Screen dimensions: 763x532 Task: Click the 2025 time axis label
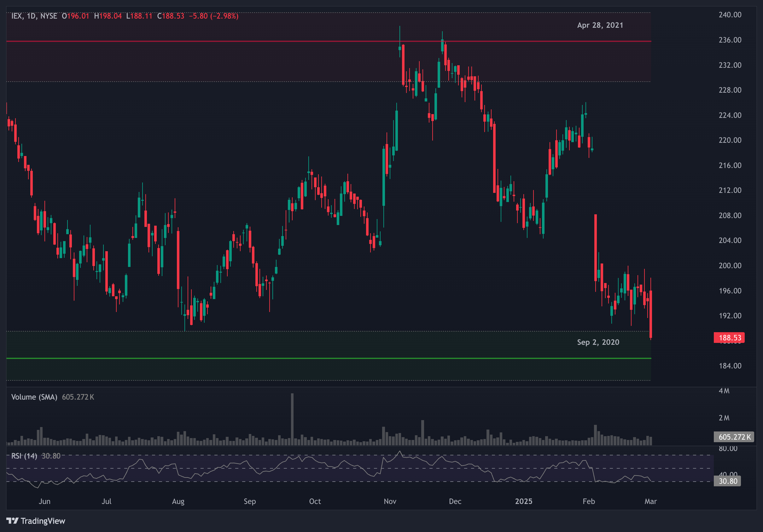point(524,501)
